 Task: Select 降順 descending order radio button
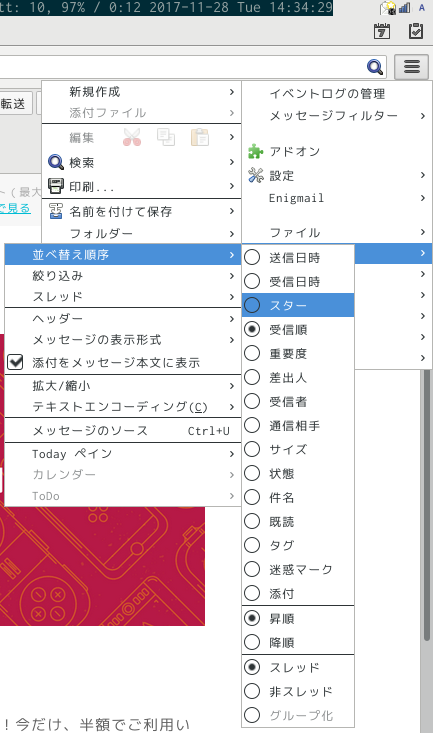coord(252,642)
